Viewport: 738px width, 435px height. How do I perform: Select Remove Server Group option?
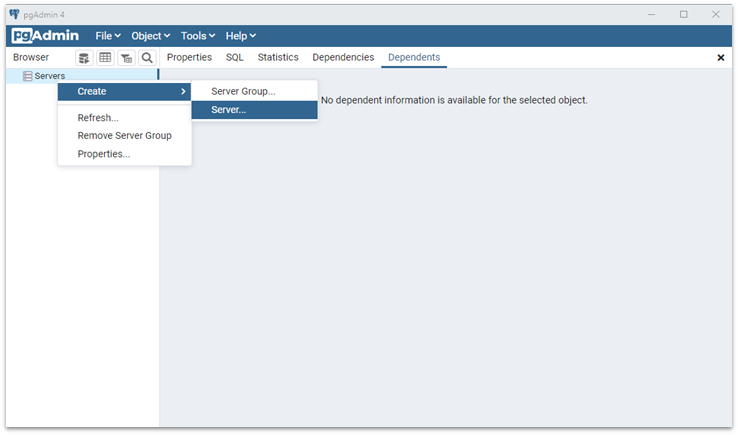point(124,136)
